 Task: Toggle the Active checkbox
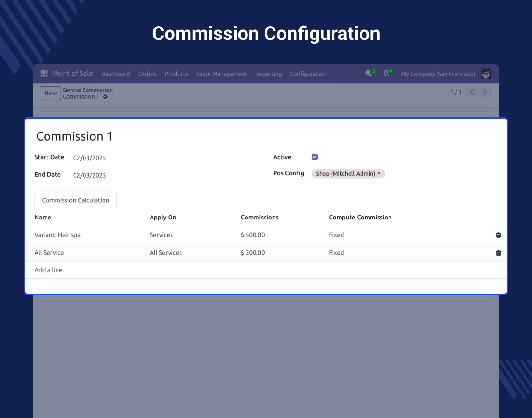click(314, 157)
